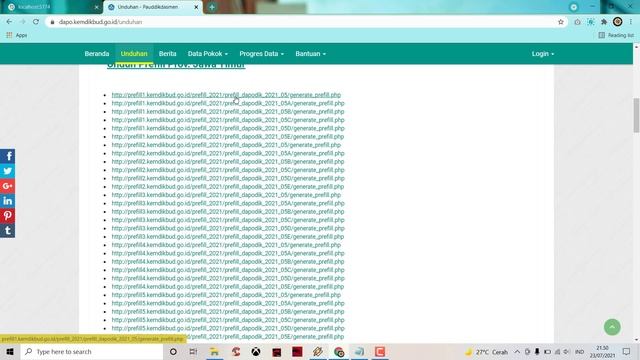Go back in browser history
Viewport: 640px width, 360px height.
click(9, 22)
